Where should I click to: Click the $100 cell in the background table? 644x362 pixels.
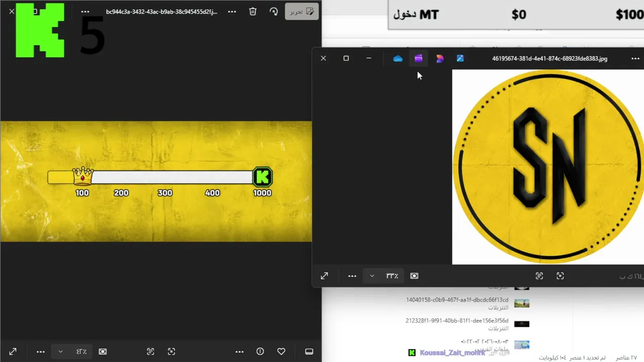629,15
